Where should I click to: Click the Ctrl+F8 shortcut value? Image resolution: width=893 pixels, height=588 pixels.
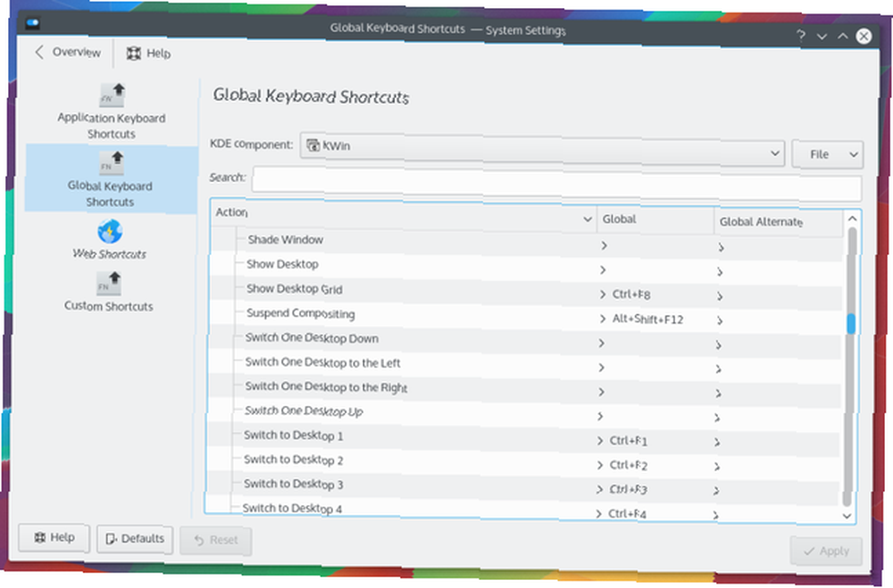click(631, 294)
